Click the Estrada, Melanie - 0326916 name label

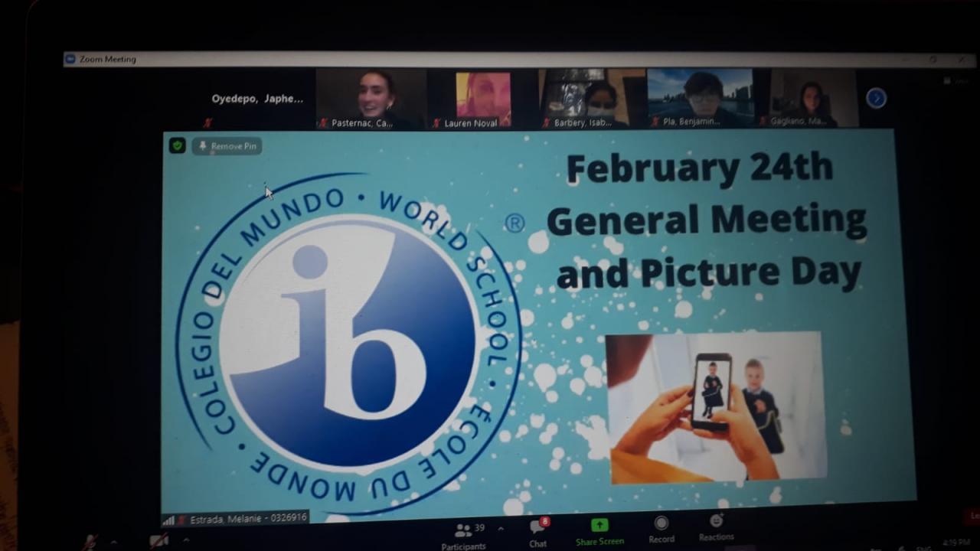(248, 518)
